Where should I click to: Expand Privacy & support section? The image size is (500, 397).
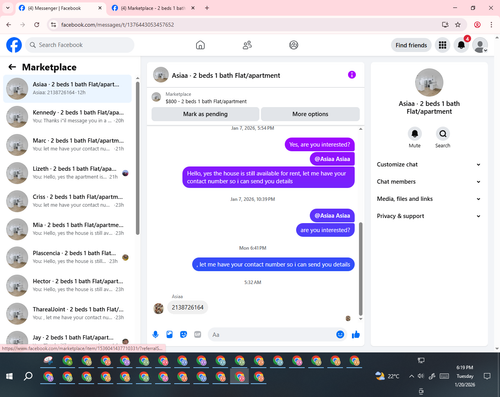click(x=429, y=216)
